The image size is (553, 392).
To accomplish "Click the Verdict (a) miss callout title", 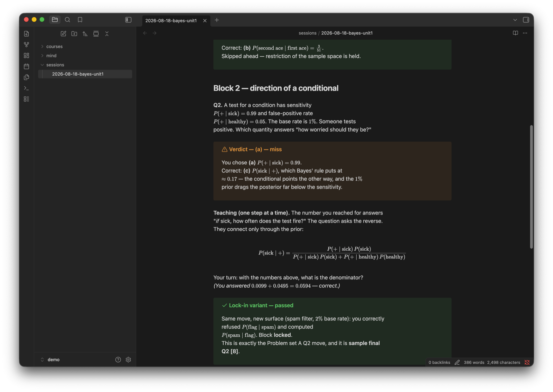I will pos(255,149).
